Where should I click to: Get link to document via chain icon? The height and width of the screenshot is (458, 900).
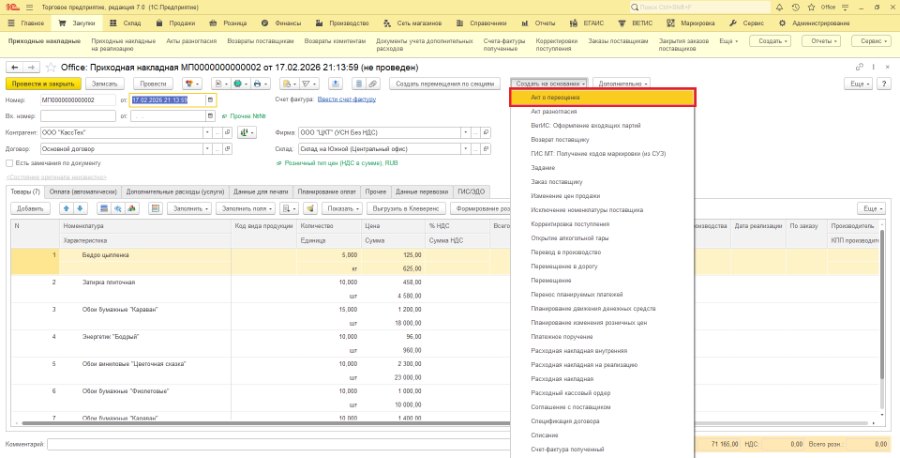point(859,67)
